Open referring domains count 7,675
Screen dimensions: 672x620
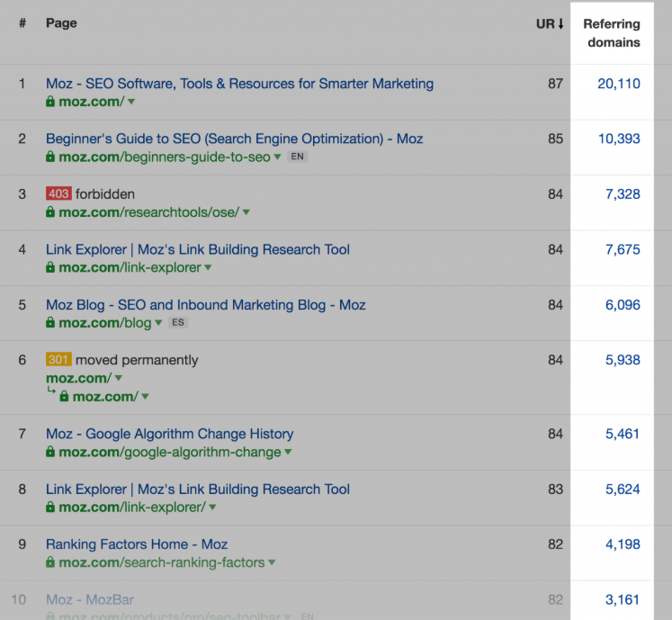coord(623,249)
